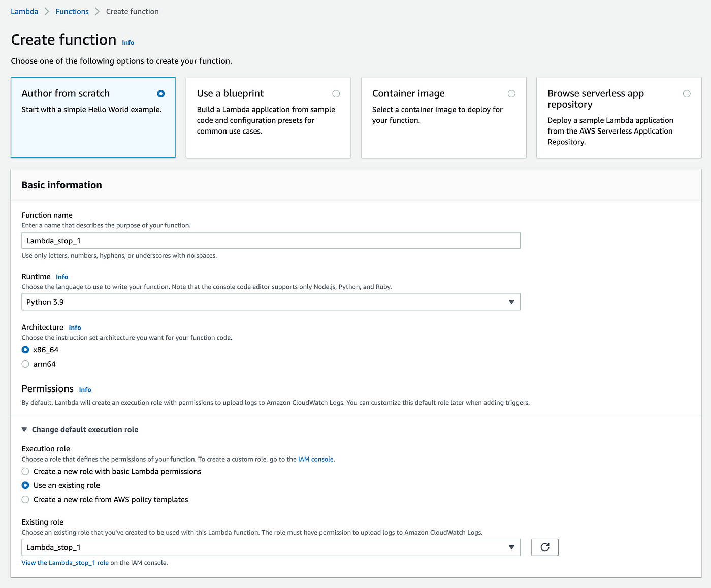The width and height of the screenshot is (711, 588).
Task: Open the Python 3.9 runtime dropdown
Action: coord(271,302)
